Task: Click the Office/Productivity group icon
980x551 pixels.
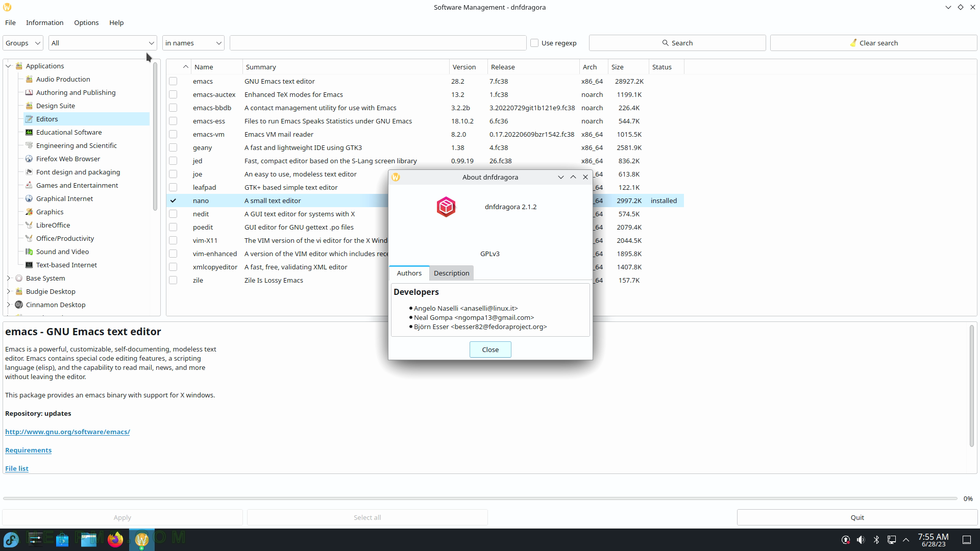Action: pyautogui.click(x=29, y=238)
